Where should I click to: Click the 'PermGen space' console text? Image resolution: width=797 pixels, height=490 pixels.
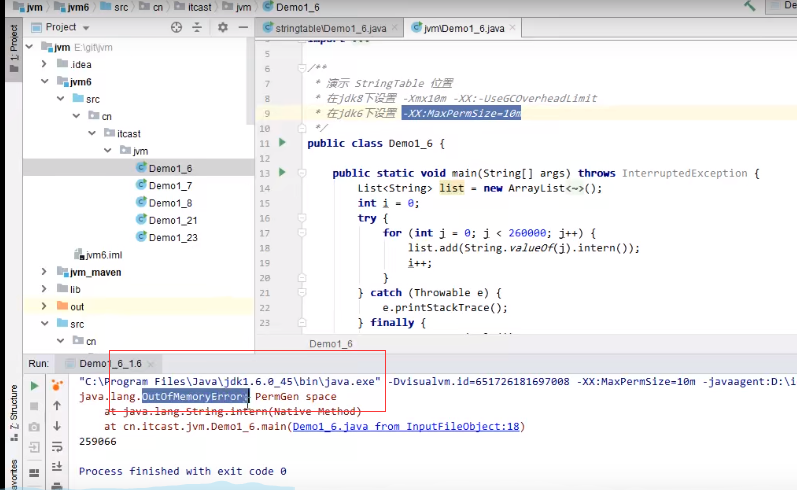[296, 396]
